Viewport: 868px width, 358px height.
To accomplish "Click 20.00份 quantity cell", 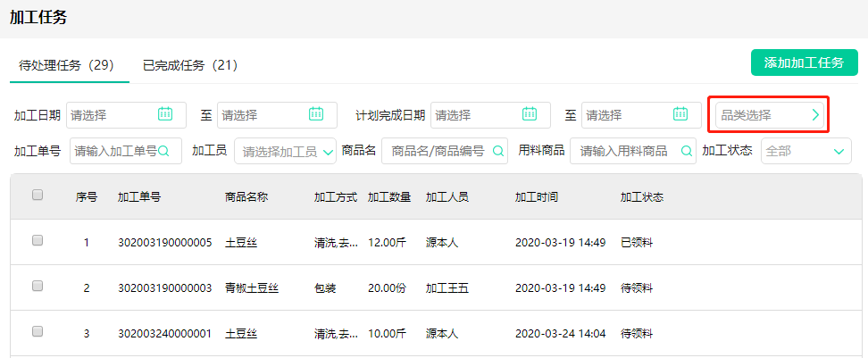I will pyautogui.click(x=387, y=288).
